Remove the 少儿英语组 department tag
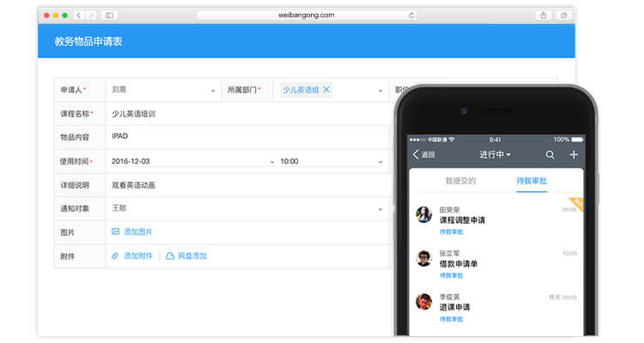Viewport: 644px width, 343px height. pos(326,89)
